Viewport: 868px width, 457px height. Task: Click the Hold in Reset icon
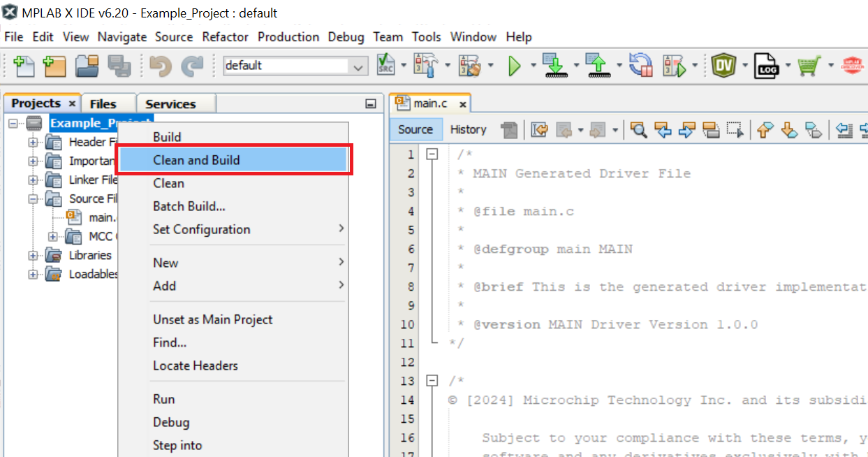[x=640, y=66]
